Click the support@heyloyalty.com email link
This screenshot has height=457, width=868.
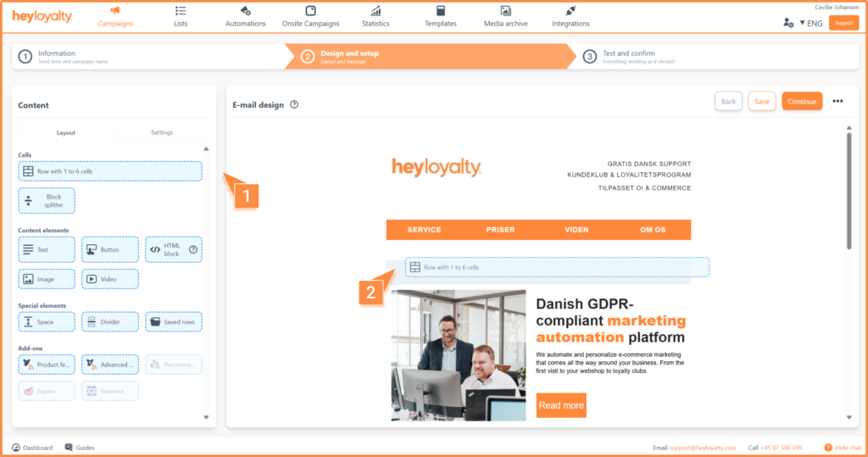tap(702, 448)
